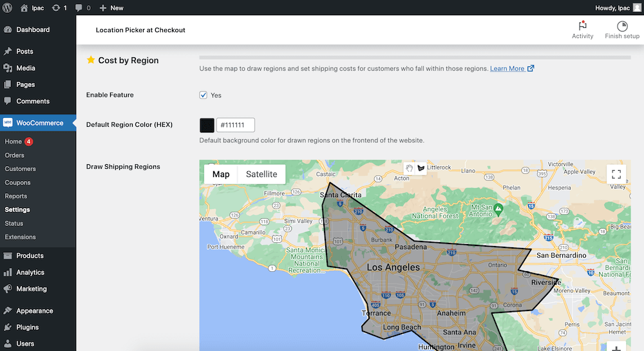
Task: Open Products in the sidebar
Action: (30, 255)
